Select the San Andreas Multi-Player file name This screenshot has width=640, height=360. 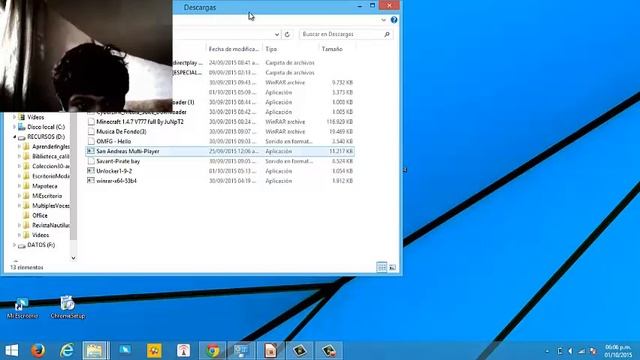128,151
